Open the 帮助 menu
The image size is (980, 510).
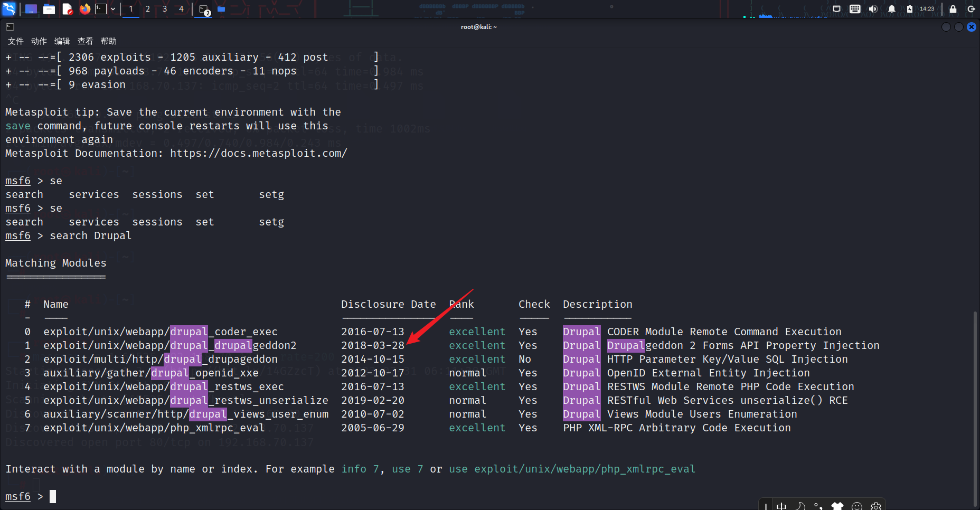tap(109, 41)
